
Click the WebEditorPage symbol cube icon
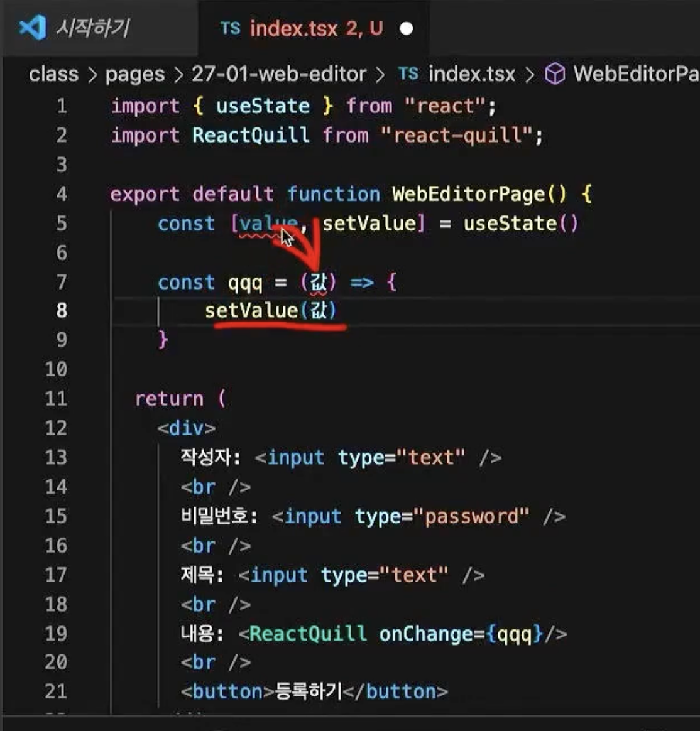[555, 74]
